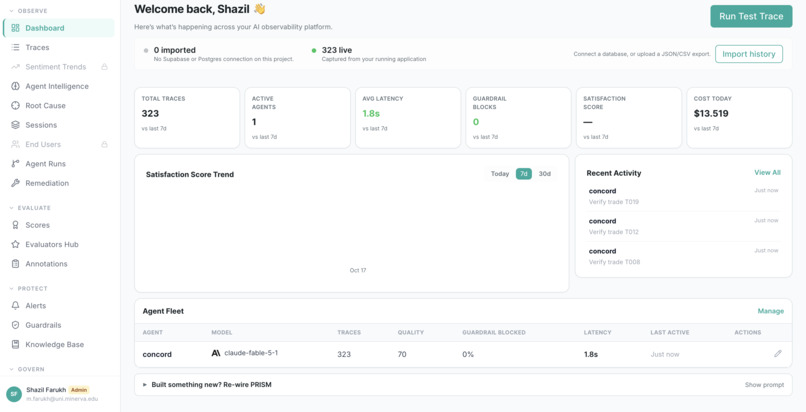The height and width of the screenshot is (412, 806).
Task: Click the Scores award icon
Action: (x=15, y=225)
